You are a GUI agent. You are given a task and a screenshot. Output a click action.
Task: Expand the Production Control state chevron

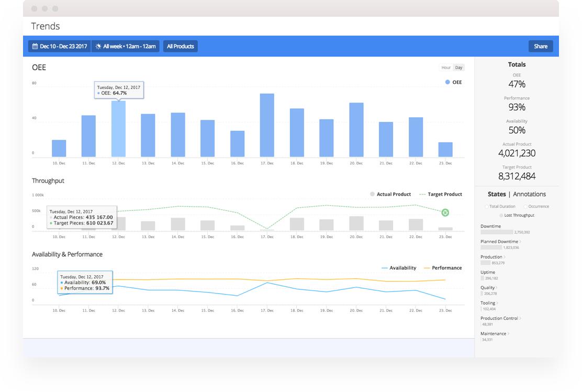point(520,318)
